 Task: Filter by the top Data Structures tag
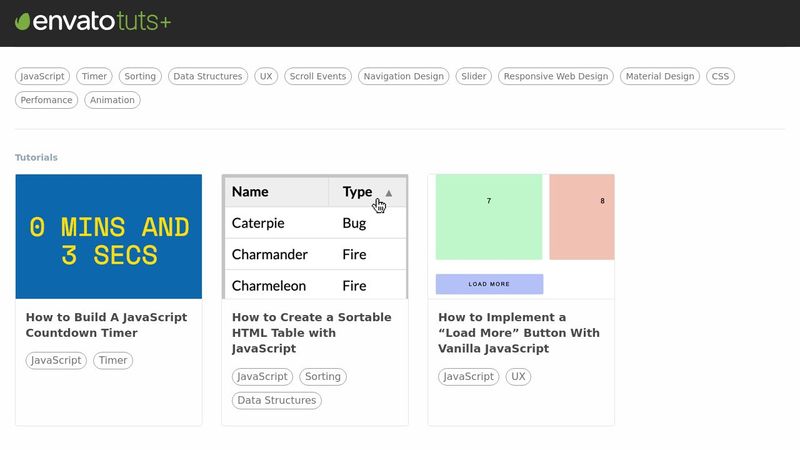pyautogui.click(x=208, y=76)
